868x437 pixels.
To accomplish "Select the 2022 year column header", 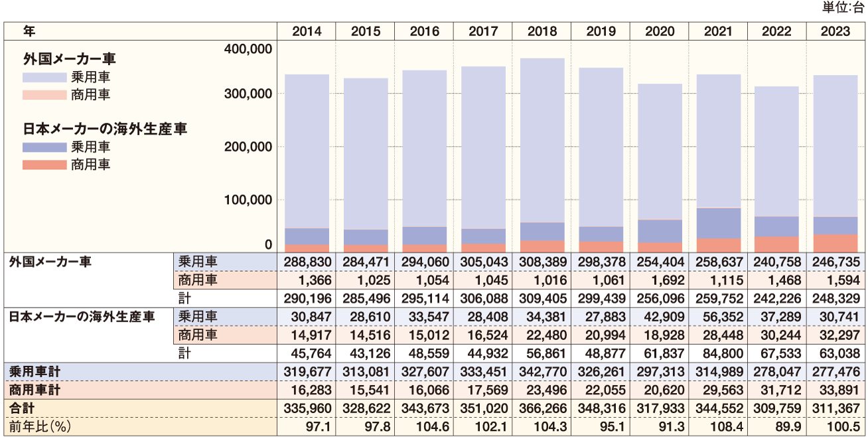I will point(777,31).
